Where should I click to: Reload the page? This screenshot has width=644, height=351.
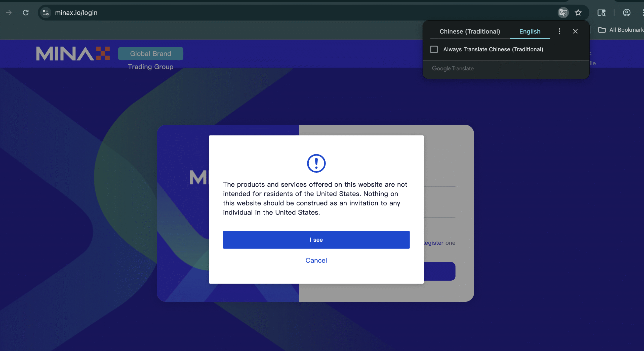coord(26,13)
